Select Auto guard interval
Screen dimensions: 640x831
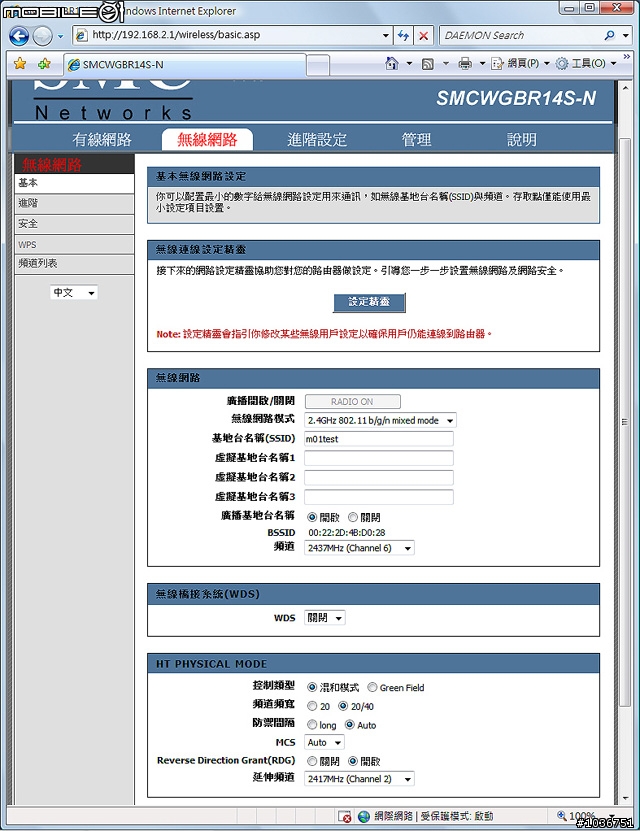pyautogui.click(x=350, y=725)
